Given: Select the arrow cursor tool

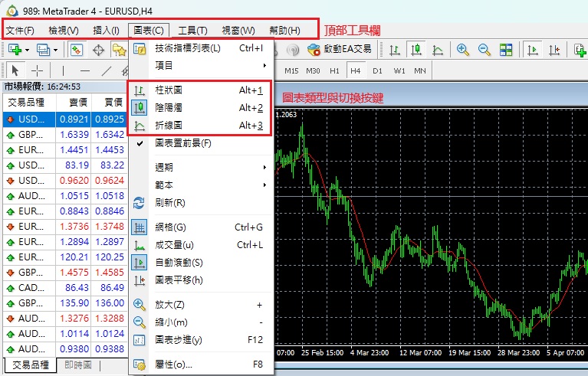Looking at the screenshot, I should pyautogui.click(x=15, y=70).
